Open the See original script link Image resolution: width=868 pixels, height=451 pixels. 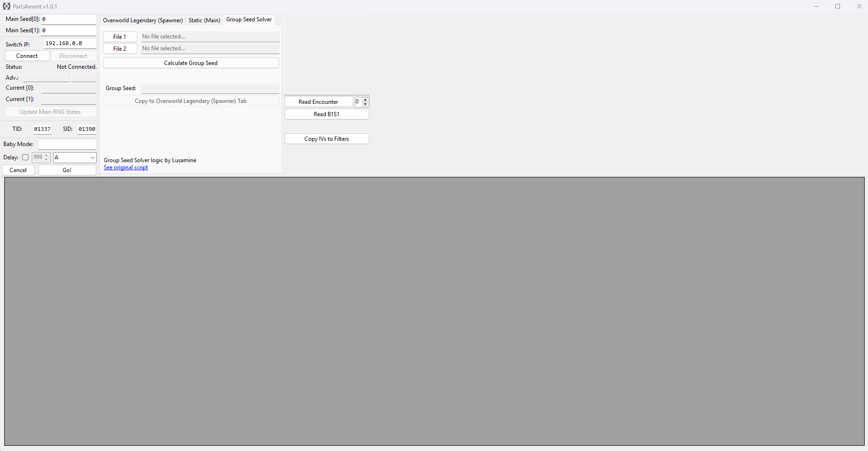[x=126, y=167]
